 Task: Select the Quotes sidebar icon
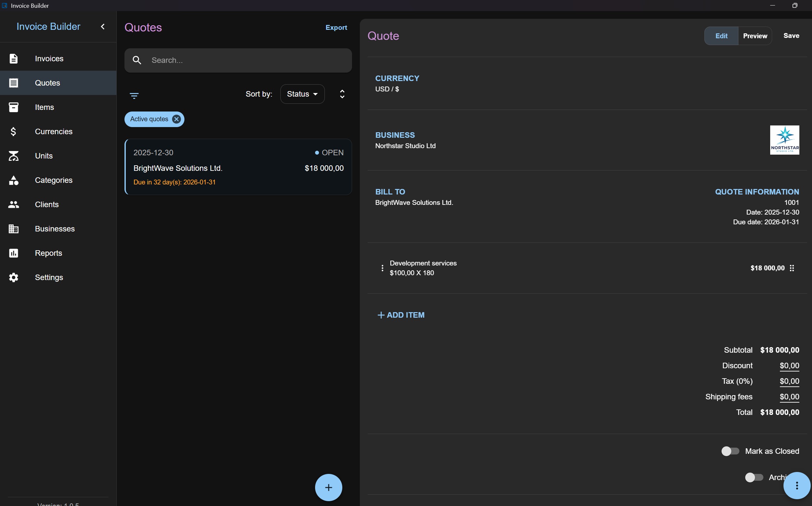13,83
